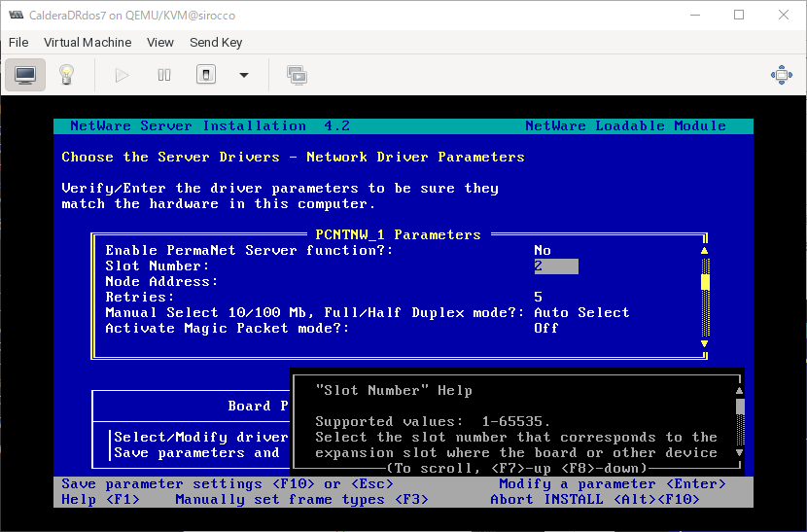Choose 'Save parameters and' board option
The height and width of the screenshot is (532, 807).
coord(196,452)
